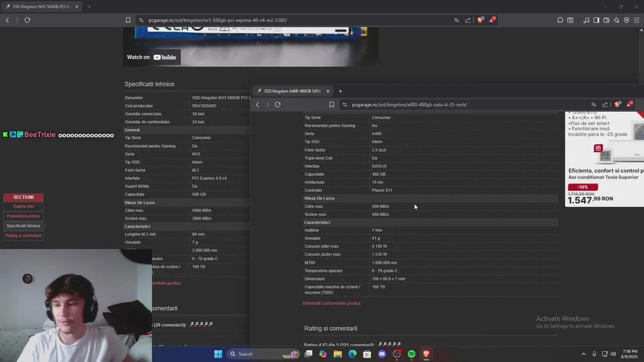Bookmark the A400 page in front window
Viewport: 644px width, 362px height.
click(332, 105)
